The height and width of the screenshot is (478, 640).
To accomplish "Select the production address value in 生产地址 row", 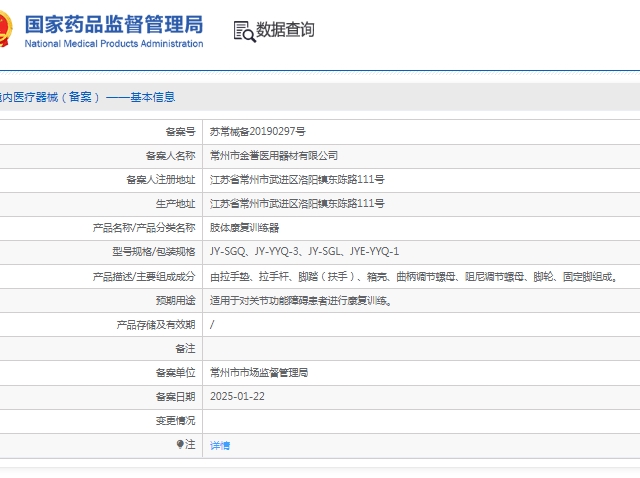I will [297, 203].
